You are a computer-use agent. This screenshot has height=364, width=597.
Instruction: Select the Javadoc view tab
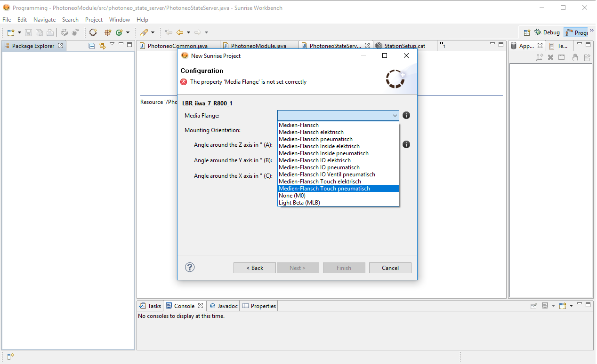click(224, 306)
